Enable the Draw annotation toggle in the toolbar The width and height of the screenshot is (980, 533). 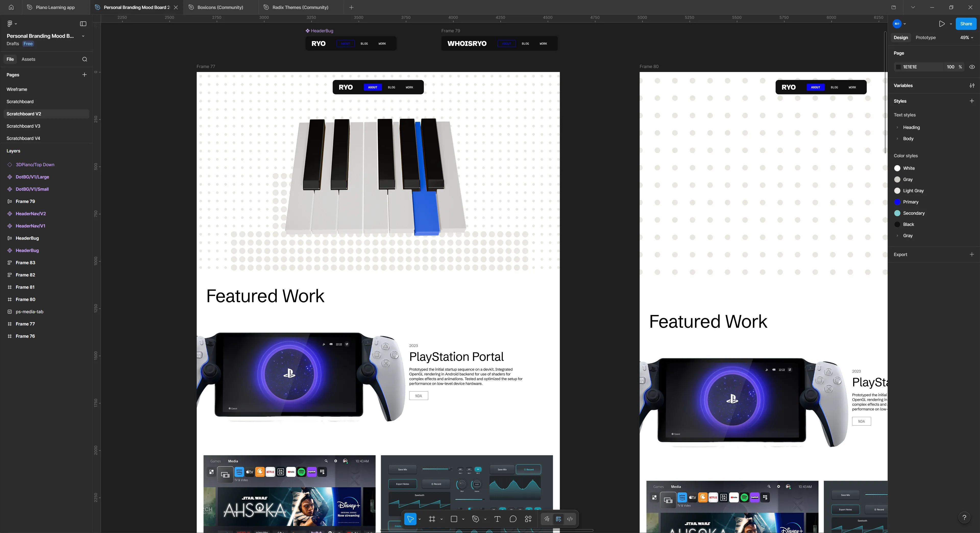pyautogui.click(x=546, y=519)
